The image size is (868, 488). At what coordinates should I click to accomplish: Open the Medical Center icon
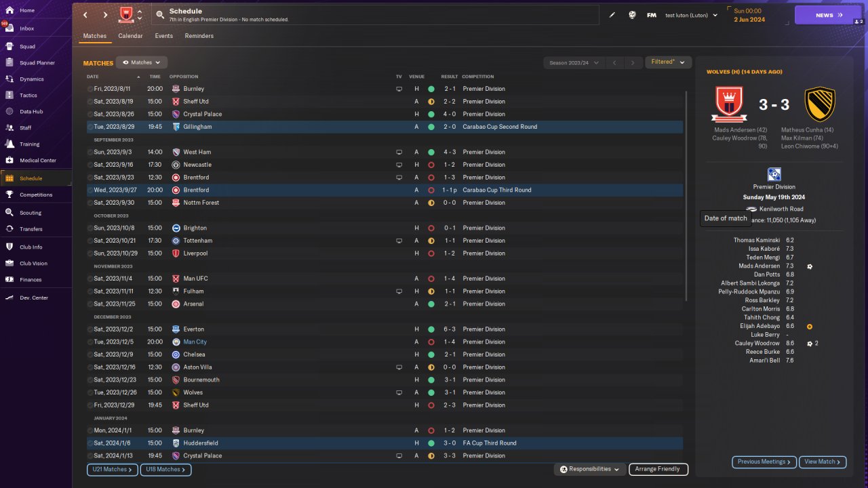pos(9,161)
